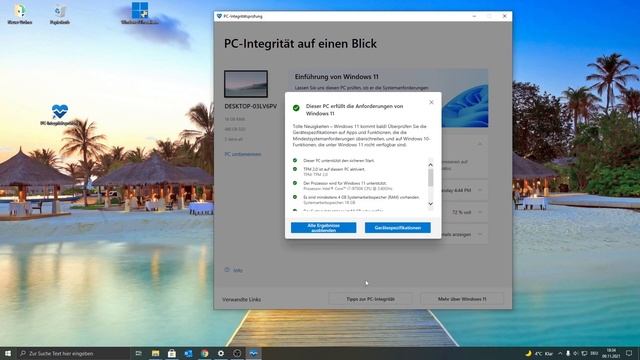Open Google Chrome from the taskbar
Image resolution: width=640 pixels, height=360 pixels.
[x=204, y=353]
